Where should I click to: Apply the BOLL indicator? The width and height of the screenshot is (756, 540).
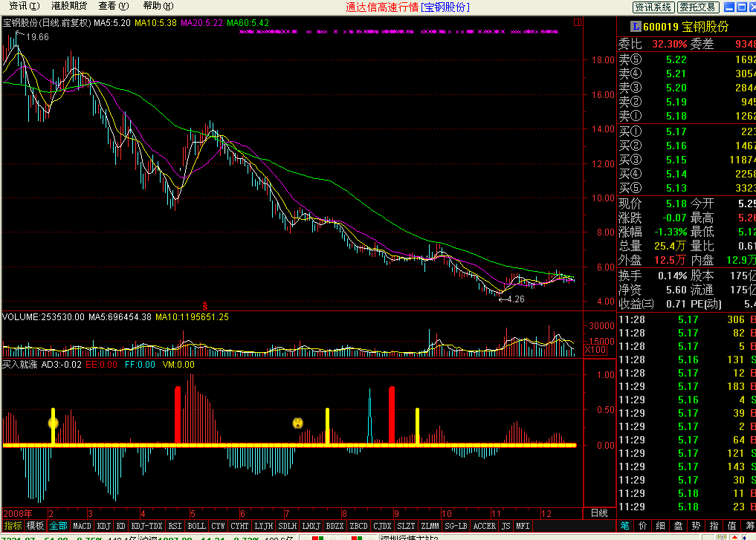pos(196,526)
